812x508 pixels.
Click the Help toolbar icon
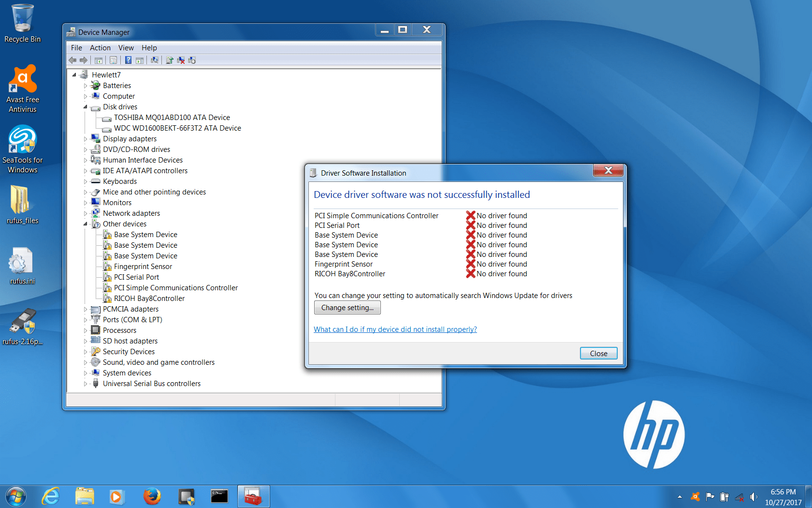point(128,60)
